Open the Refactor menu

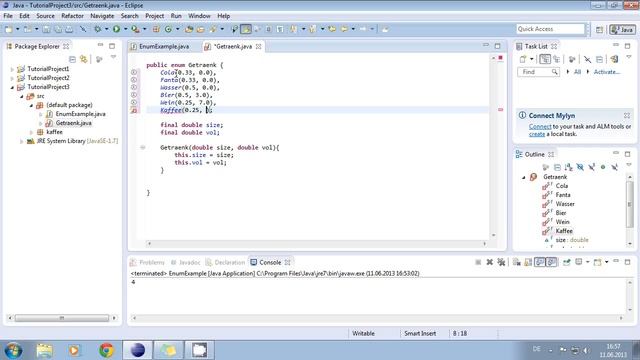[72, 16]
